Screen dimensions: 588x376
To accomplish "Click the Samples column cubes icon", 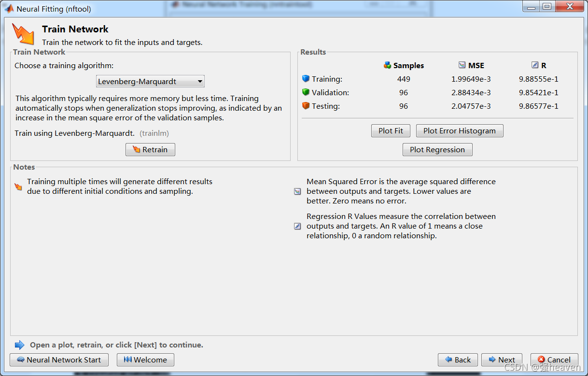I will coord(387,65).
